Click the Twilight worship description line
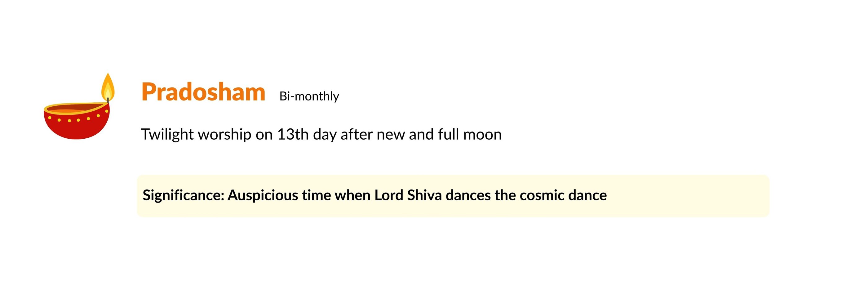Screen dimensions: 868x290 click(x=321, y=134)
